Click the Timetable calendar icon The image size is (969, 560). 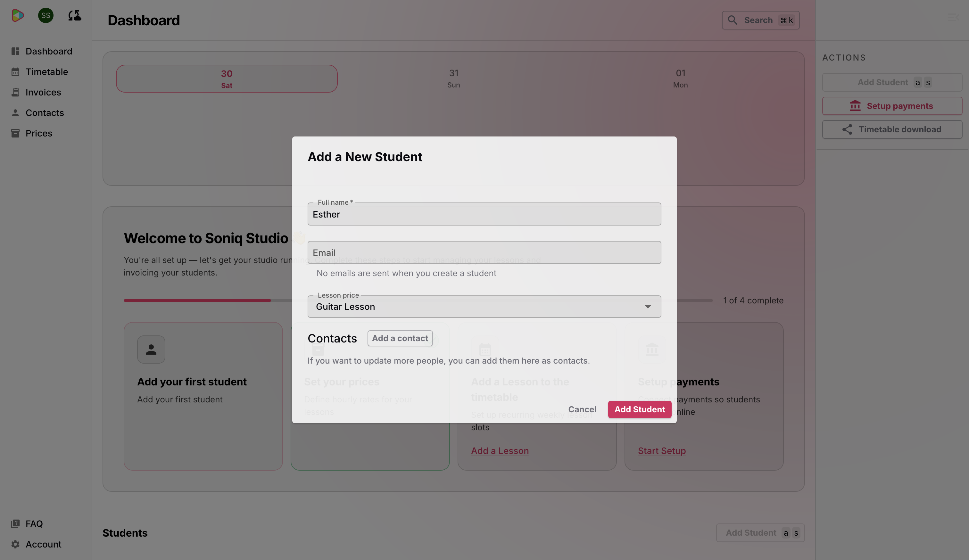(15, 72)
